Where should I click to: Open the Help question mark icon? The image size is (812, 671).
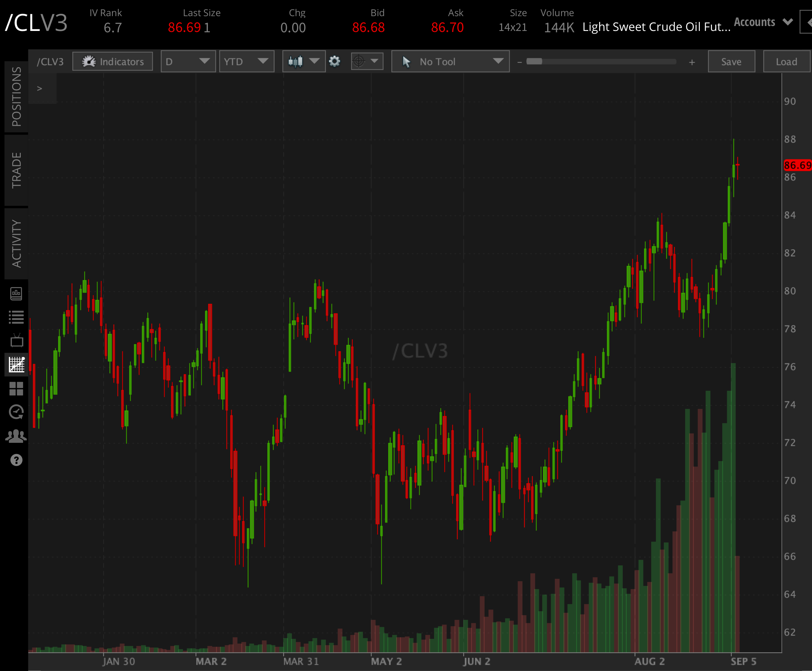(x=16, y=460)
